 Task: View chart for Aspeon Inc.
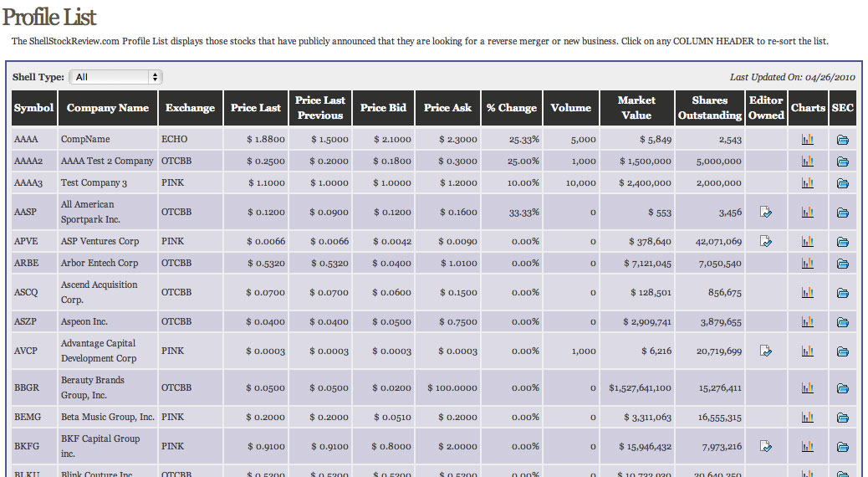[x=808, y=321]
